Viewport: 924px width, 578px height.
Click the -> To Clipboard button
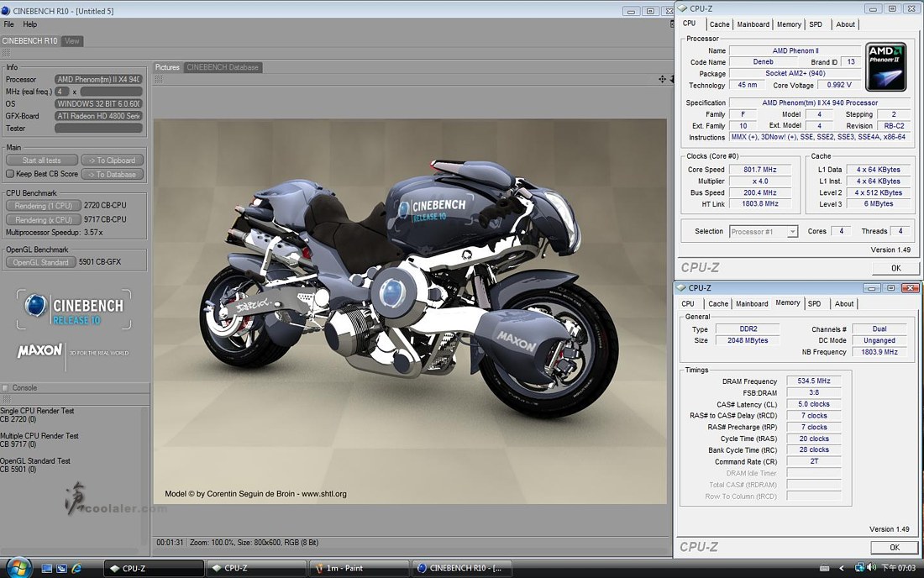[112, 160]
